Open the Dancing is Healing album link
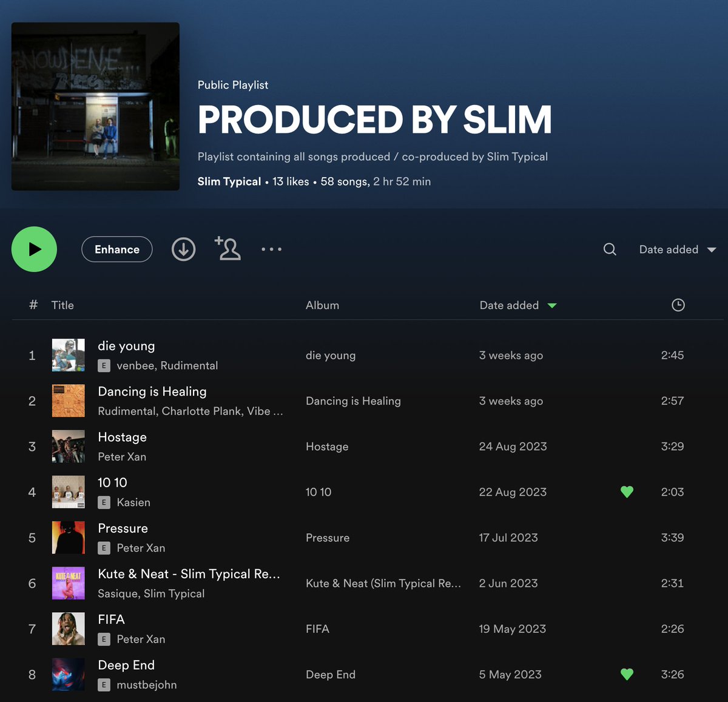 pyautogui.click(x=353, y=401)
